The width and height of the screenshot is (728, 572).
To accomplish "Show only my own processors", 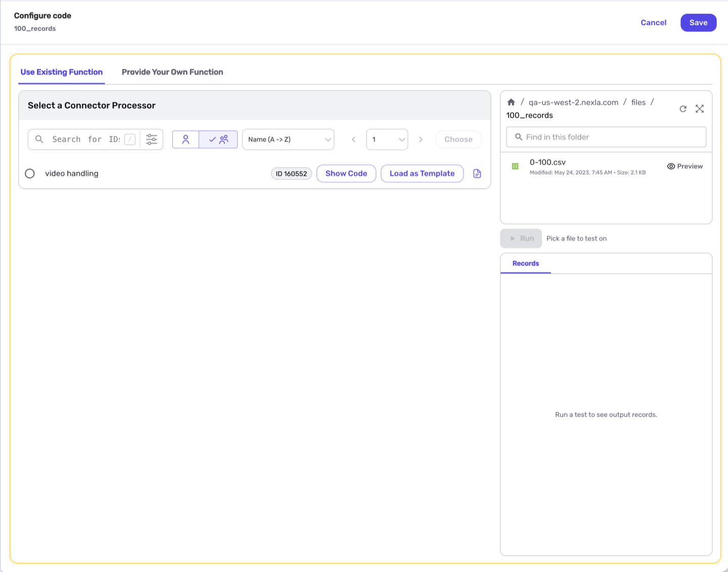I will coord(186,139).
